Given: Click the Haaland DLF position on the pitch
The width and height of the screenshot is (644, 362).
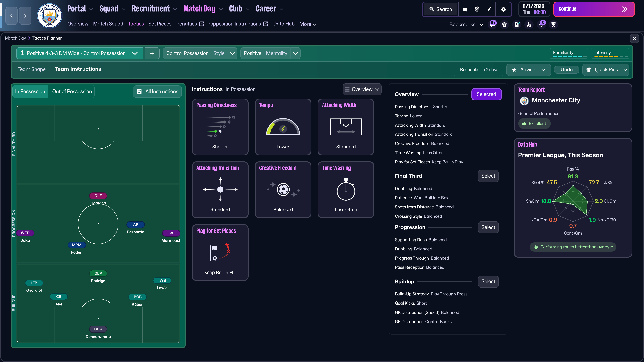Looking at the screenshot, I should click(x=98, y=196).
